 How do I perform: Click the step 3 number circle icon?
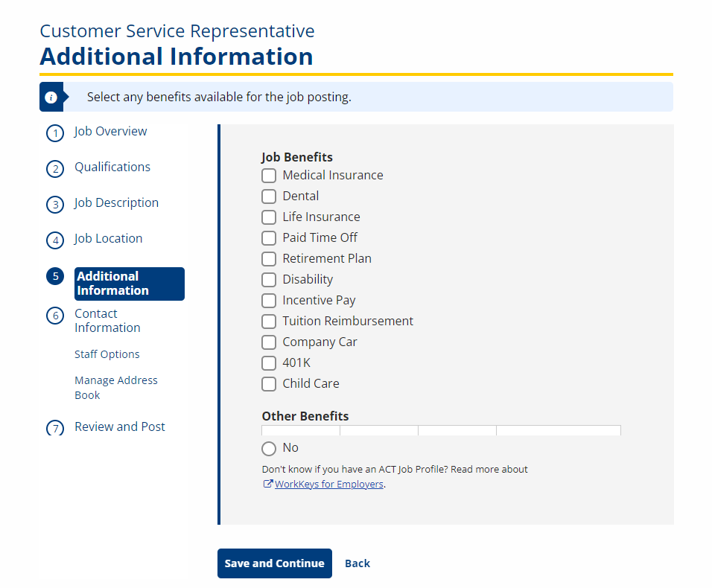click(x=55, y=205)
